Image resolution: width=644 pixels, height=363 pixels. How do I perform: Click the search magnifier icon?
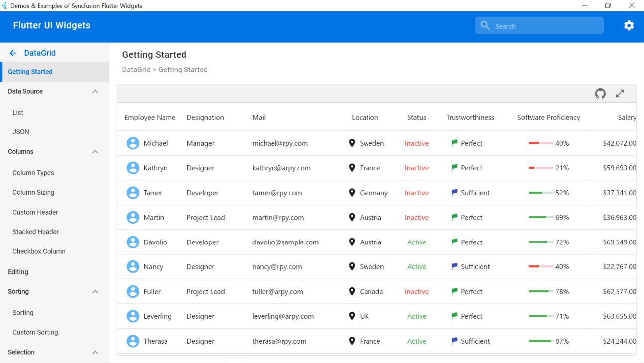(x=485, y=26)
